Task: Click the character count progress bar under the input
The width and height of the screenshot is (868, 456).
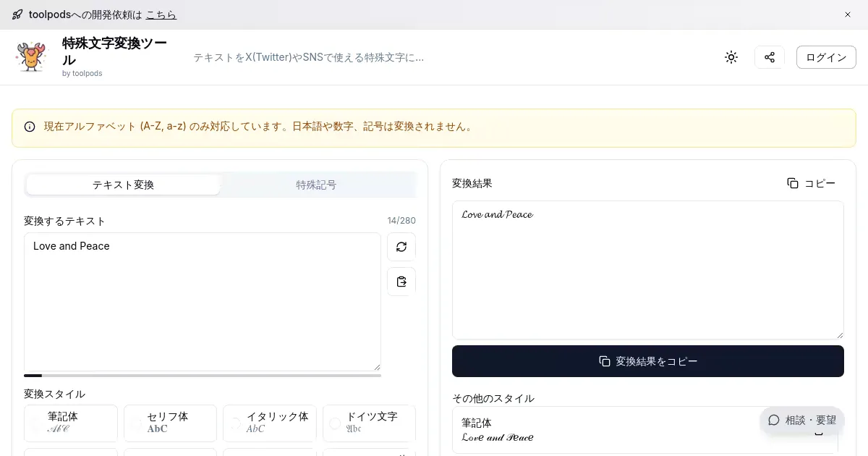Action: click(203, 376)
